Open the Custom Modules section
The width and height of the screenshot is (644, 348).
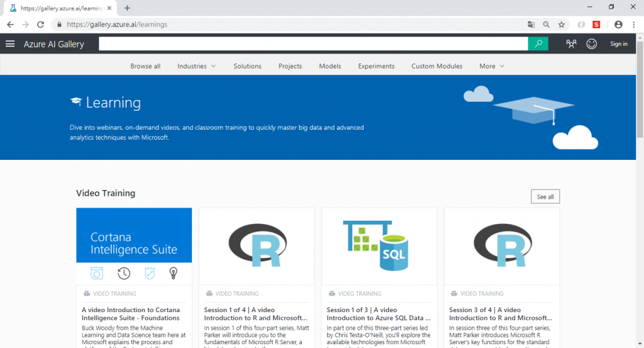tap(437, 66)
